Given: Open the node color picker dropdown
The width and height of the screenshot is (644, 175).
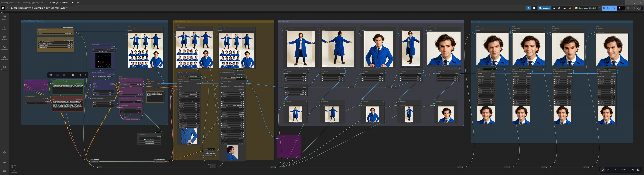Looking at the screenshot, I should point(65,75).
